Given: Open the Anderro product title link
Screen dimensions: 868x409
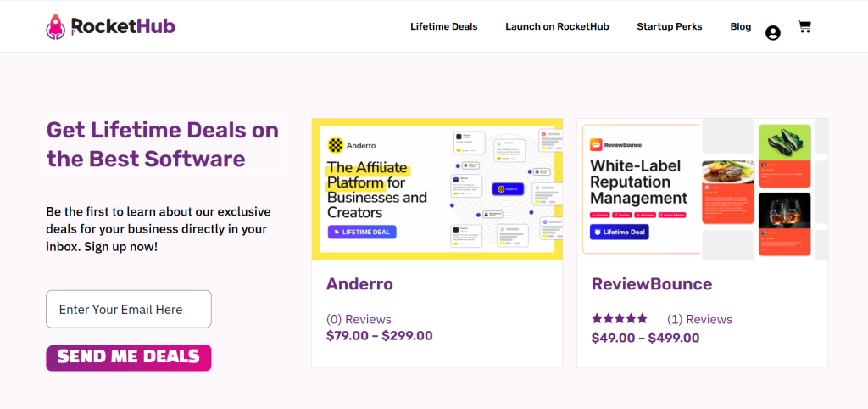Looking at the screenshot, I should [x=359, y=283].
